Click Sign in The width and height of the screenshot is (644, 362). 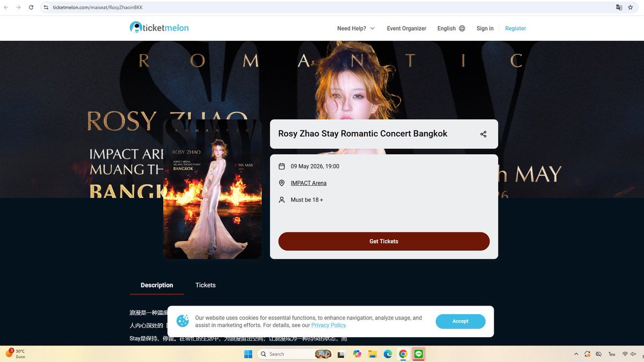tap(485, 28)
